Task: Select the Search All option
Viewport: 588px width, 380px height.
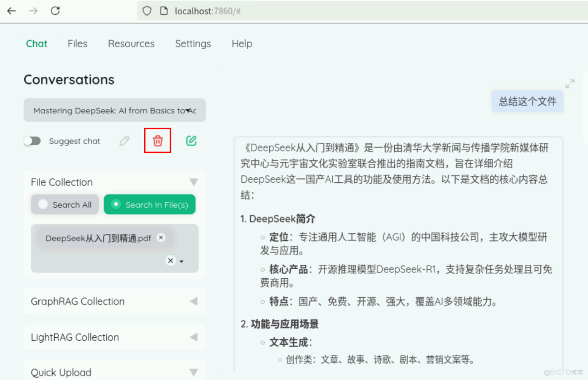Action: tap(65, 204)
